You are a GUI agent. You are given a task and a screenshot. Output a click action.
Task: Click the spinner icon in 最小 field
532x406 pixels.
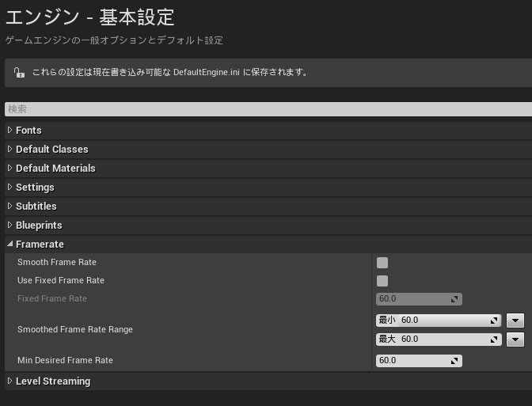494,321
